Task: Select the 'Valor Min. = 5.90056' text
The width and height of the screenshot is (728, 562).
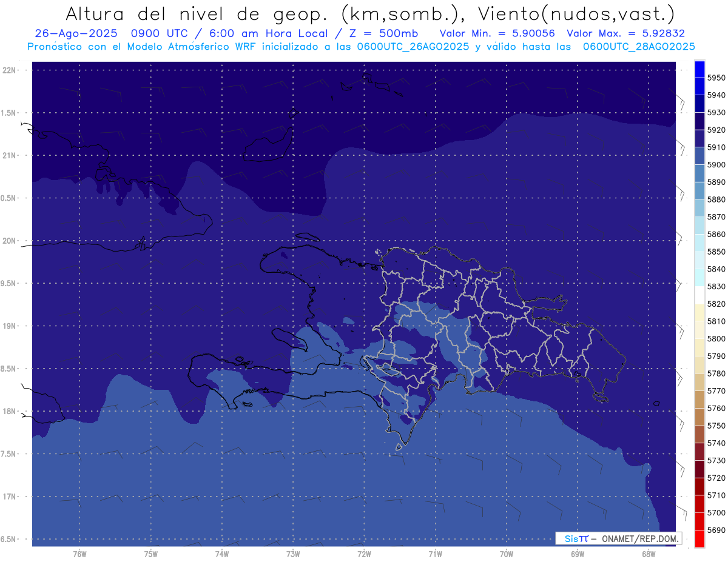Action: tap(497, 33)
